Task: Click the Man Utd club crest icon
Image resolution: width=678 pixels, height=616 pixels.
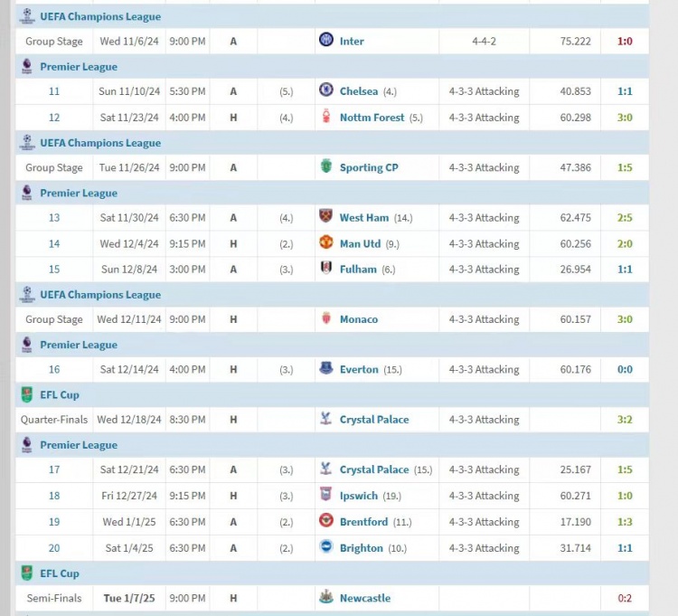Action: click(326, 242)
